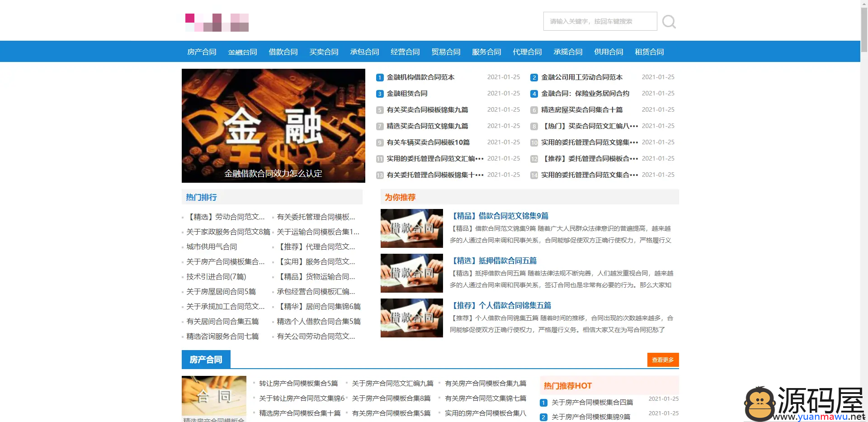Open recommended title 【精选】抵押借款合同五篇
The image size is (868, 422).
pos(493,261)
